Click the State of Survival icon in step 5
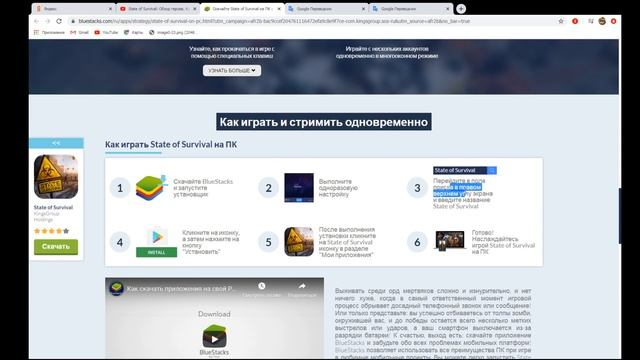The height and width of the screenshot is (360, 640). pos(299,242)
